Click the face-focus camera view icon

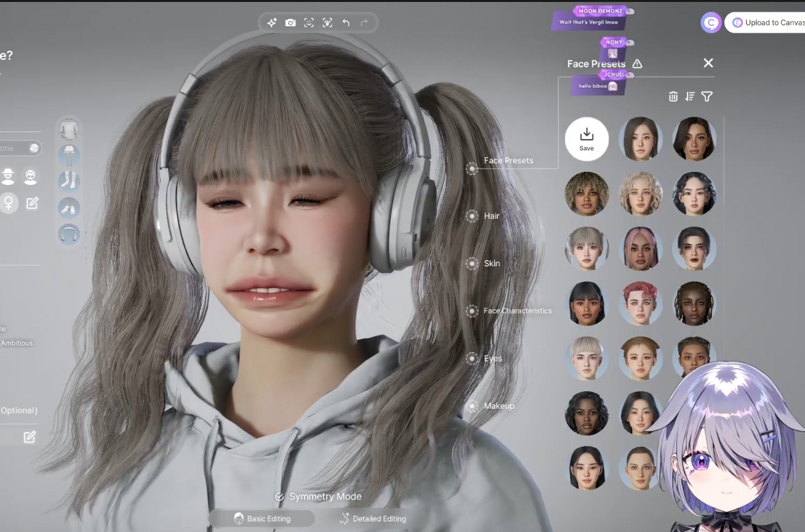[309, 23]
